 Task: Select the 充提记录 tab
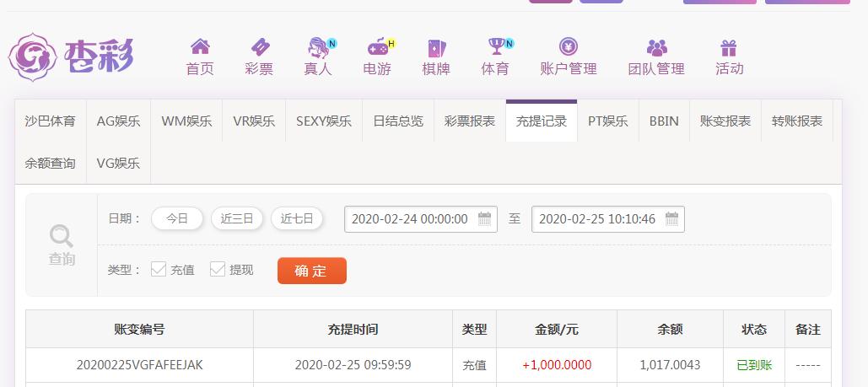click(x=542, y=121)
